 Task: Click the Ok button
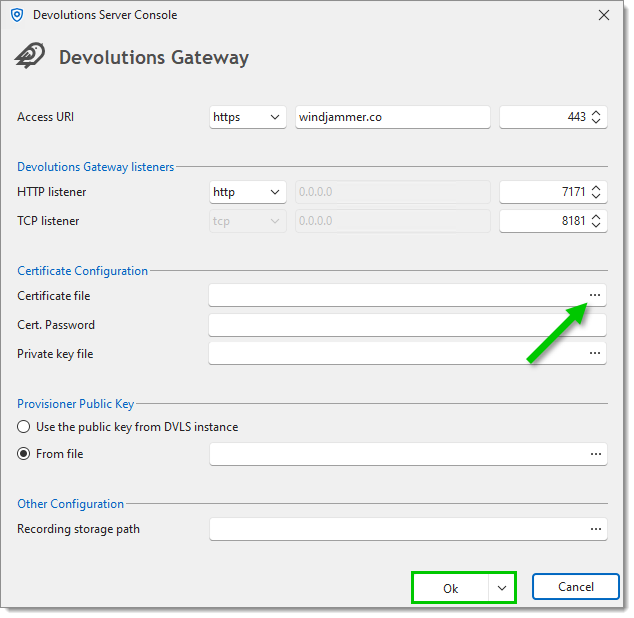click(x=450, y=588)
